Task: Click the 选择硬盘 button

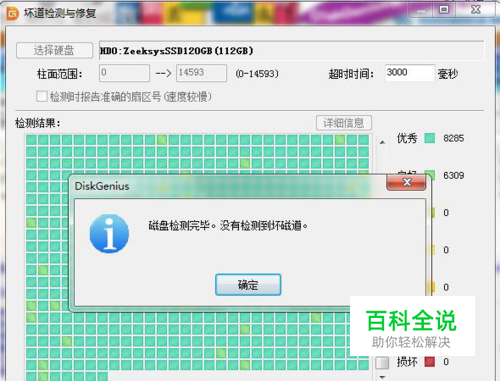Action: [54, 51]
